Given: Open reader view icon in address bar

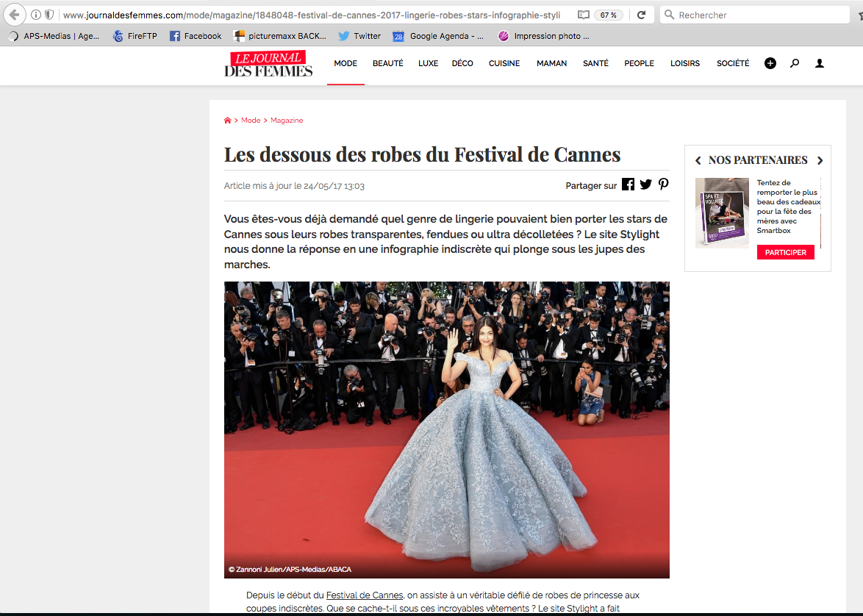Looking at the screenshot, I should [583, 15].
